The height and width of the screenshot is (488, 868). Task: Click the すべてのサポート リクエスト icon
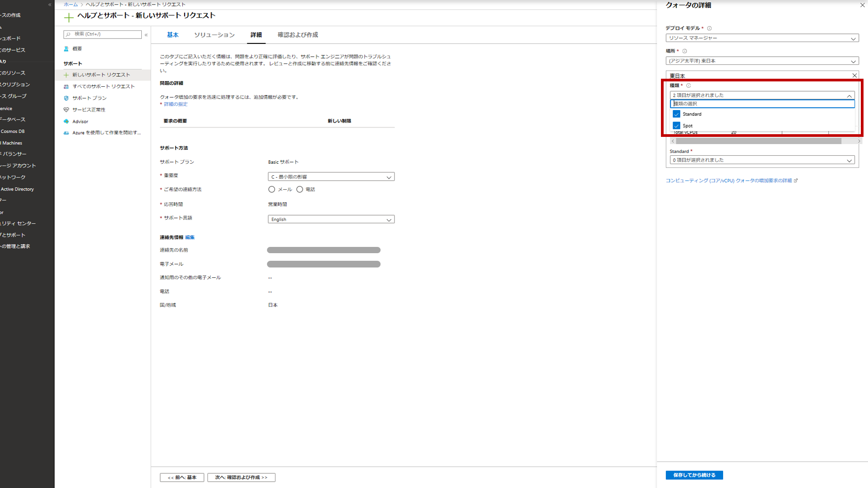66,86
